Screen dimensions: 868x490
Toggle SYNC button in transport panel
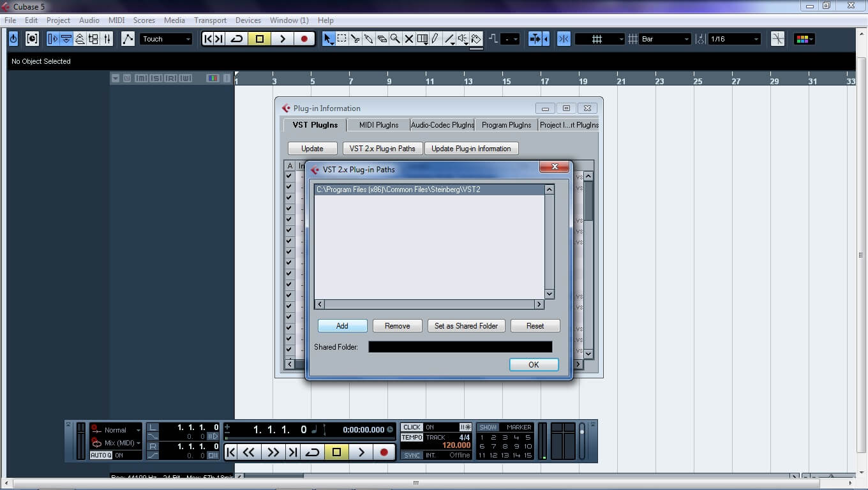point(412,455)
